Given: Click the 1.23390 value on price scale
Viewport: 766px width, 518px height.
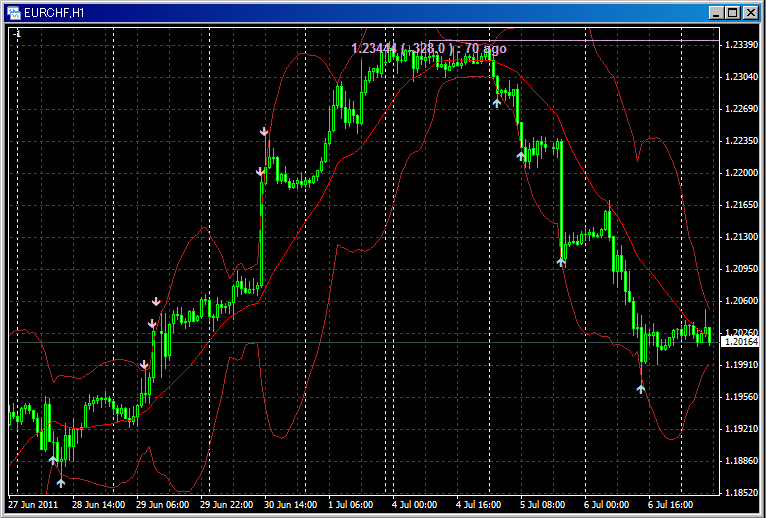Looking at the screenshot, I should [741, 45].
